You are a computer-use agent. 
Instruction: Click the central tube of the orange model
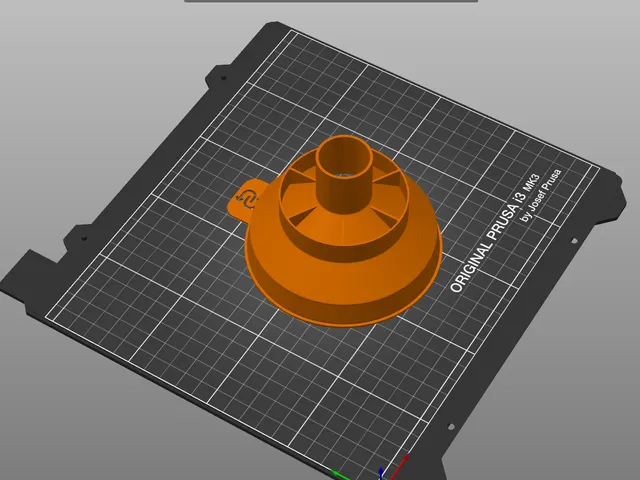click(x=345, y=175)
